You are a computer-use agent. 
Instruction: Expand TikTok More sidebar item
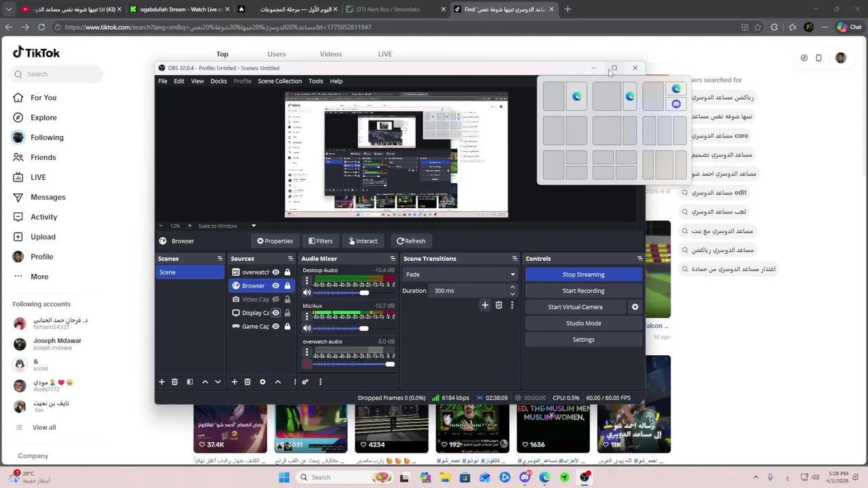click(x=31, y=277)
